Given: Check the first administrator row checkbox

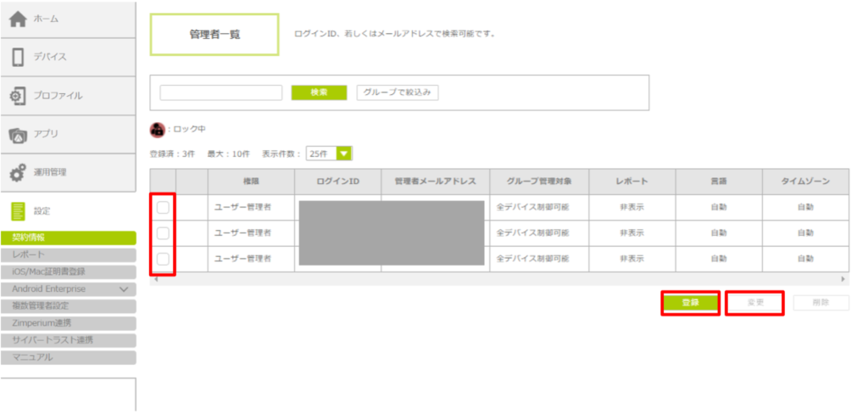Looking at the screenshot, I should coord(163,208).
